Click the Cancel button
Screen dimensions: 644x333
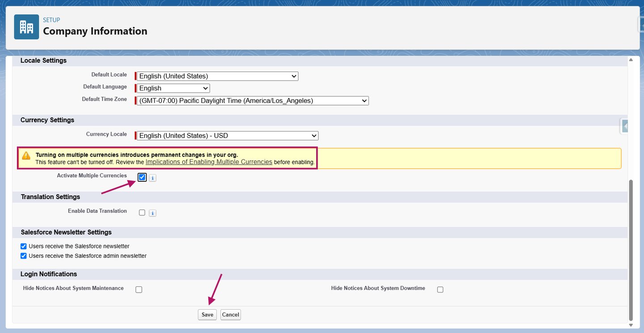tap(230, 315)
